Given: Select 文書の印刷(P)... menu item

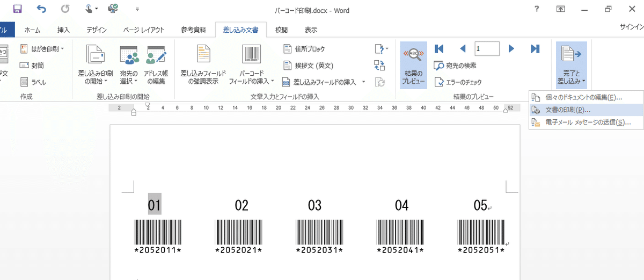Looking at the screenshot, I should click(x=586, y=110).
